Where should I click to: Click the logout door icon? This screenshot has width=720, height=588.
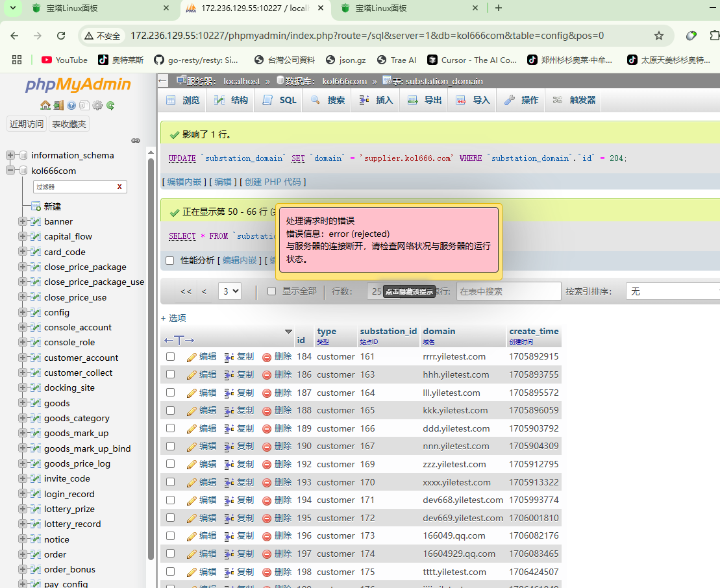(58, 105)
